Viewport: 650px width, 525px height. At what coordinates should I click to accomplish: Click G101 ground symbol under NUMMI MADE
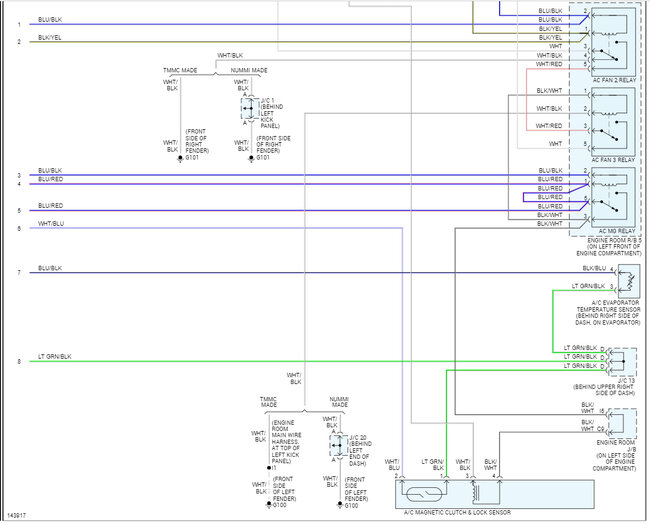[x=251, y=159]
